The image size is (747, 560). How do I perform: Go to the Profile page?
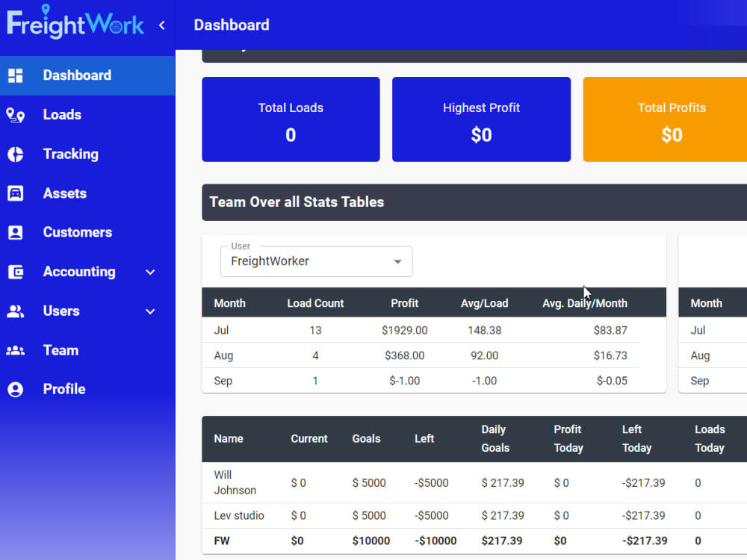87,390
